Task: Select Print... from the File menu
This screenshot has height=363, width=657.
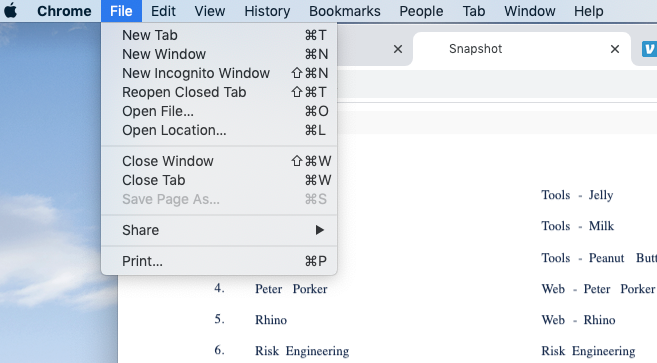Action: click(219, 261)
